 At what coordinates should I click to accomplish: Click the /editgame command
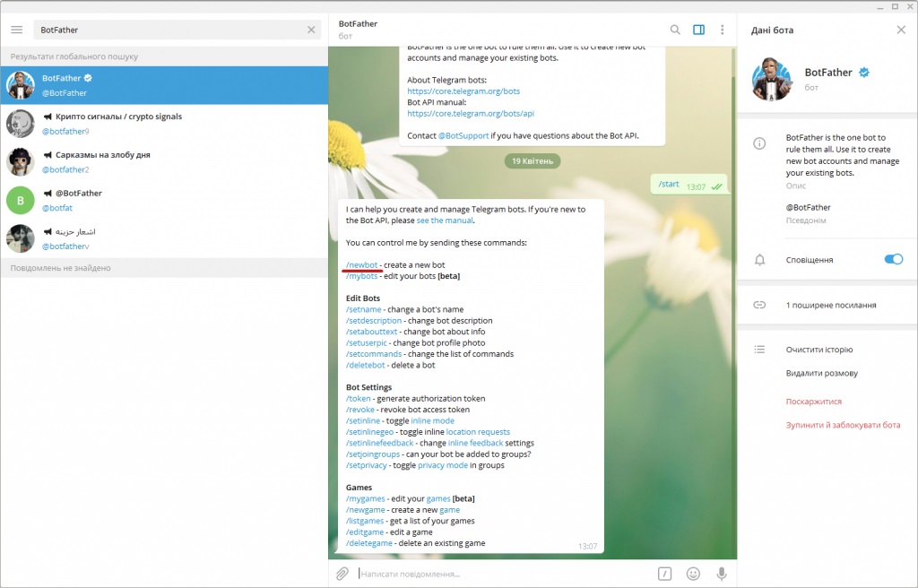pos(365,532)
